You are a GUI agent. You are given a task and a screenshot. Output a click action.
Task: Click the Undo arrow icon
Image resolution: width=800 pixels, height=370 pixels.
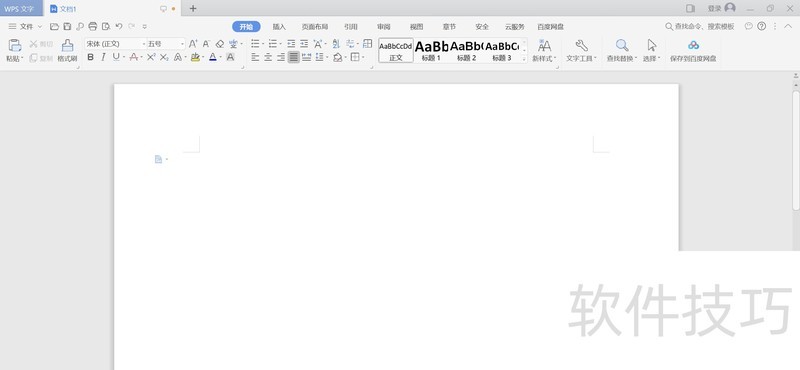click(x=119, y=26)
